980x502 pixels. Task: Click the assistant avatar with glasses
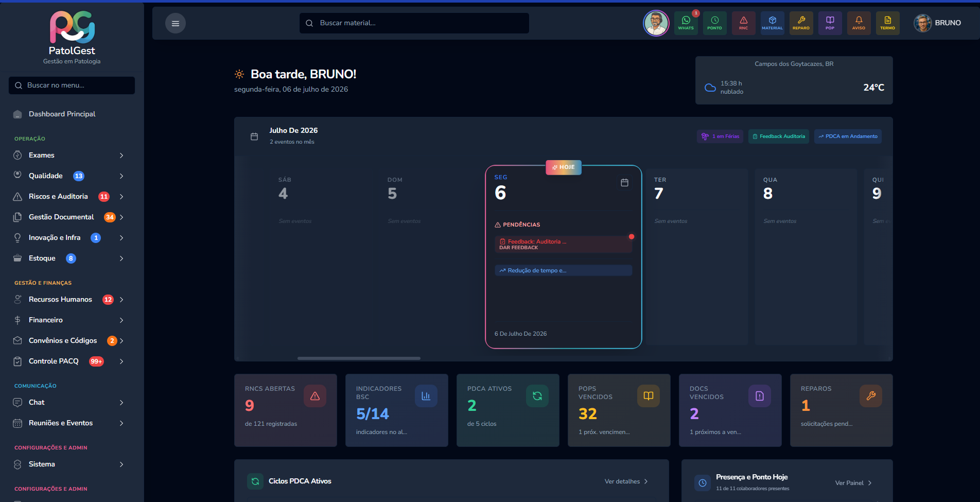[656, 23]
